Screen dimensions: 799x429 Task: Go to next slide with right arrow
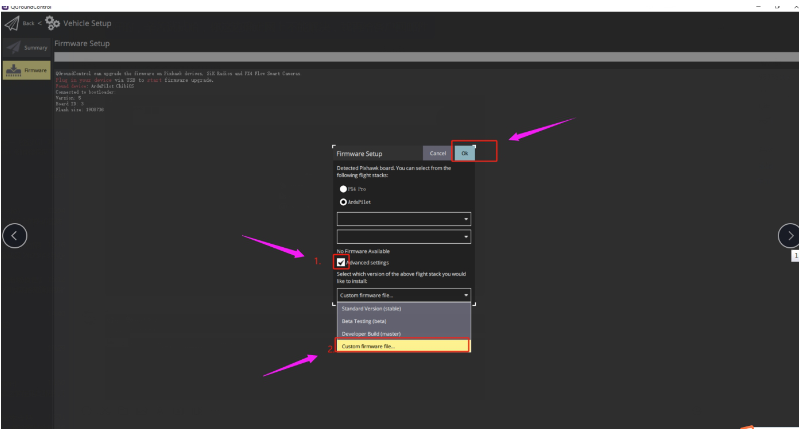pyautogui.click(x=789, y=235)
